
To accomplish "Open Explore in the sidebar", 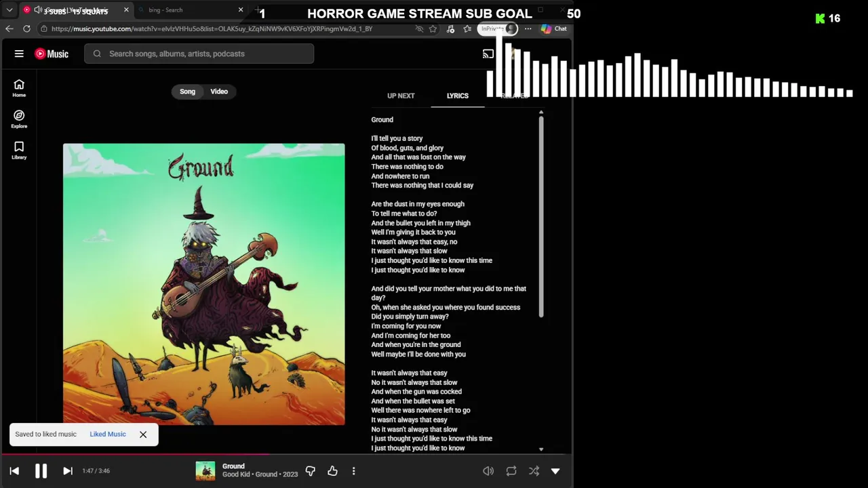I will (x=19, y=119).
